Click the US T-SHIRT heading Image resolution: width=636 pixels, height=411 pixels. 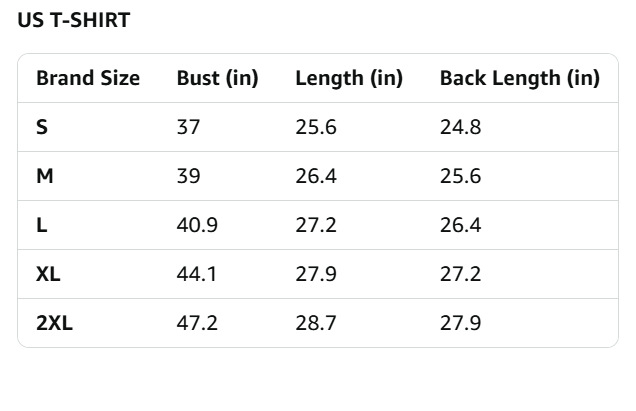74,21
